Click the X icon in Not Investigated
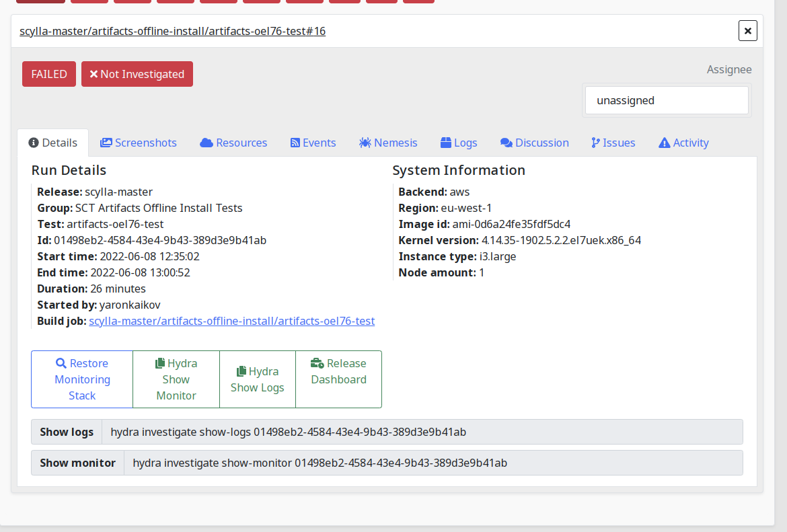The image size is (787, 532). [x=93, y=74]
